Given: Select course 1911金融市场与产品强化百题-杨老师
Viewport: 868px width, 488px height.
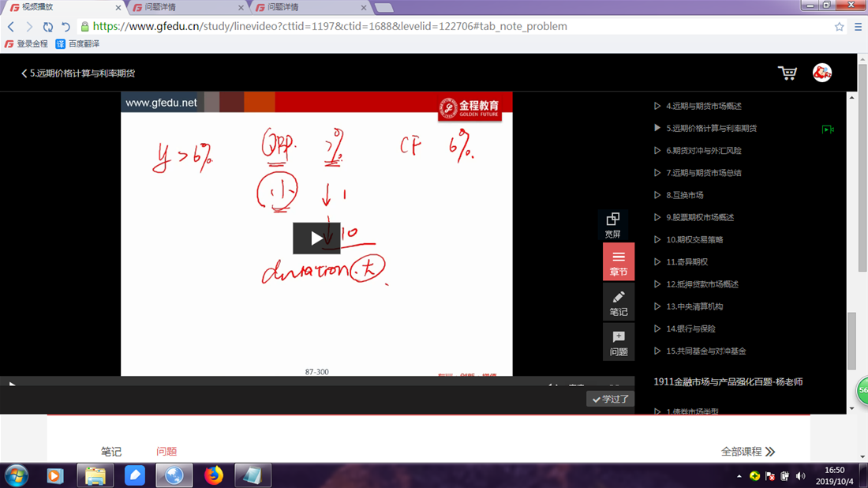Looking at the screenshot, I should coord(728,381).
